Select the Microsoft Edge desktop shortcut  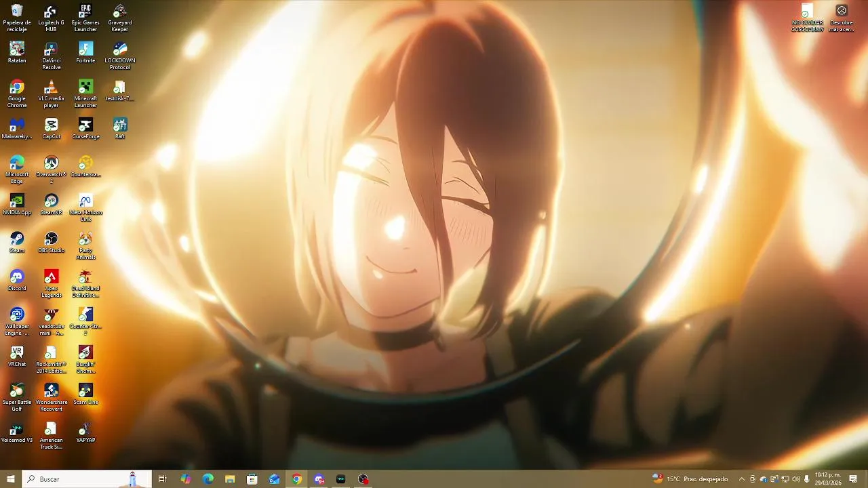point(17,170)
